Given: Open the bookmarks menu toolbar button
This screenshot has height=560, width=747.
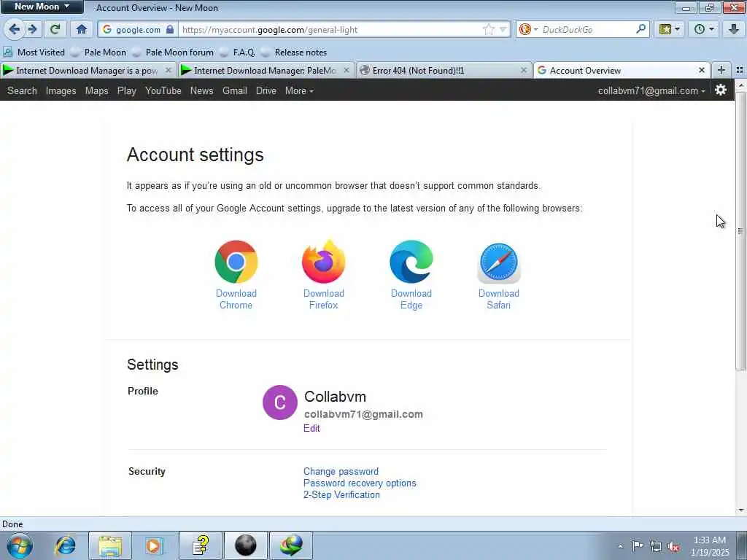Looking at the screenshot, I should [670, 29].
